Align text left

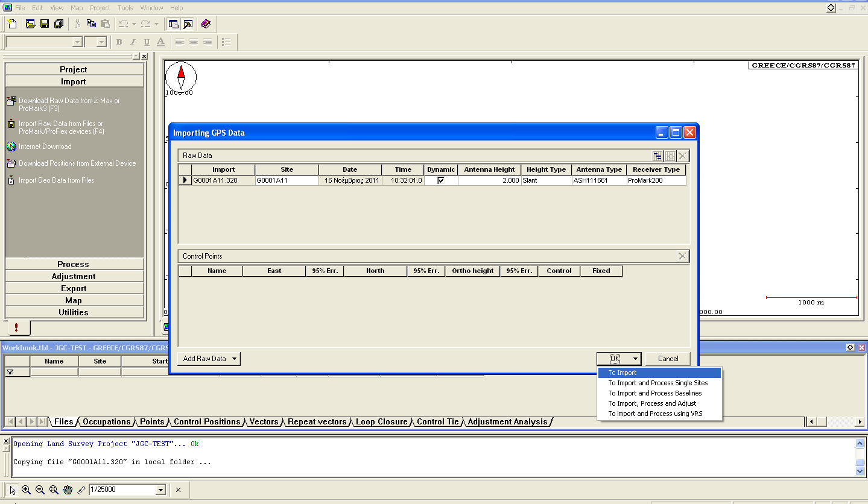pyautogui.click(x=179, y=42)
